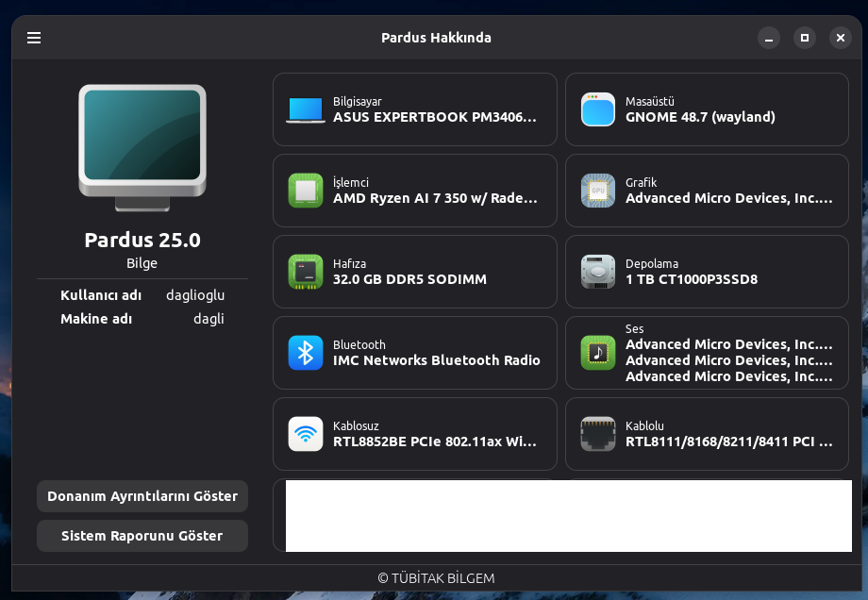Click the sound card icon for Ses
Image resolution: width=868 pixels, height=600 pixels.
coord(598,354)
